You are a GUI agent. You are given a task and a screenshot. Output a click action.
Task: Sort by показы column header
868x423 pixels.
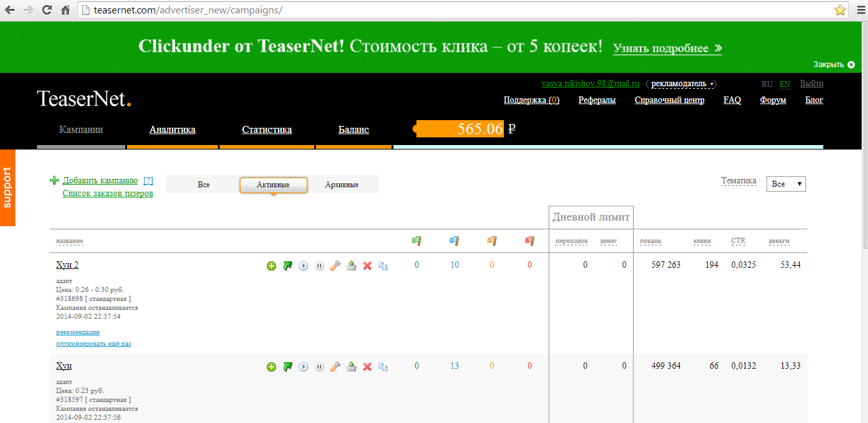[650, 241]
